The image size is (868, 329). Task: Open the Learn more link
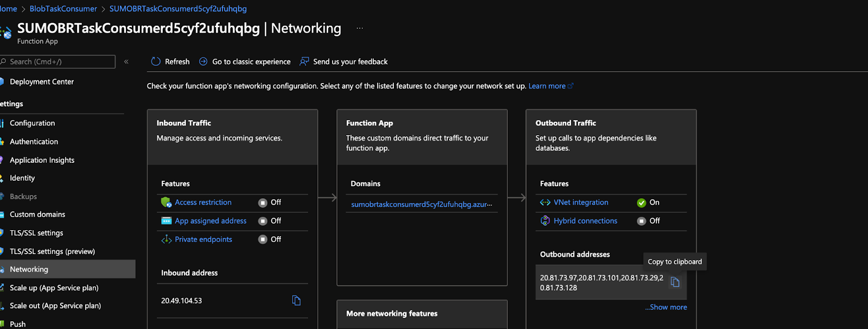[547, 86]
